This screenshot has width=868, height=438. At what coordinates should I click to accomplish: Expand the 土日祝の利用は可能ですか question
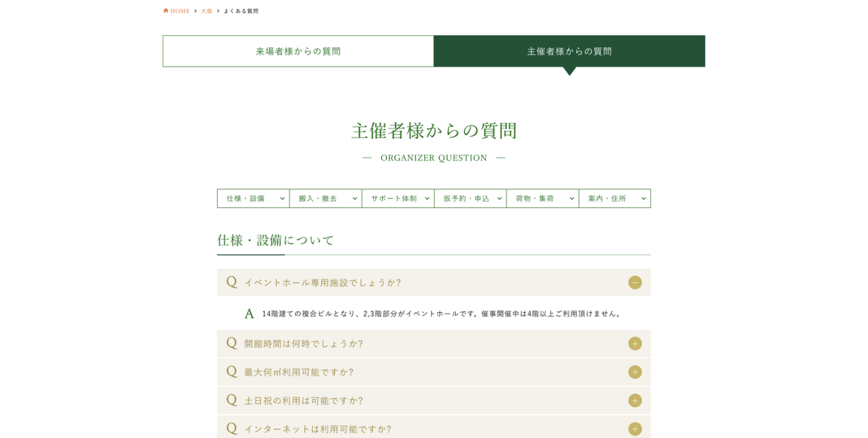[x=304, y=400]
